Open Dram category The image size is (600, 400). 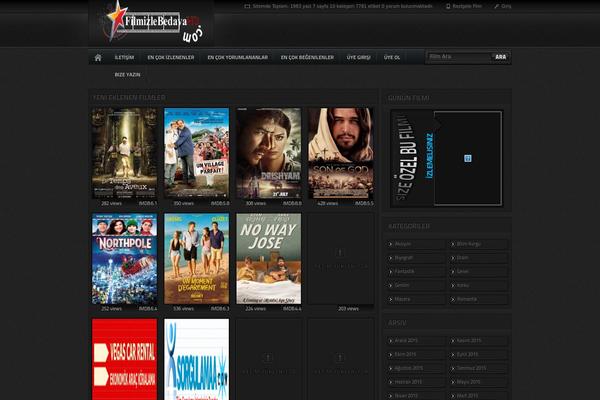tap(463, 258)
